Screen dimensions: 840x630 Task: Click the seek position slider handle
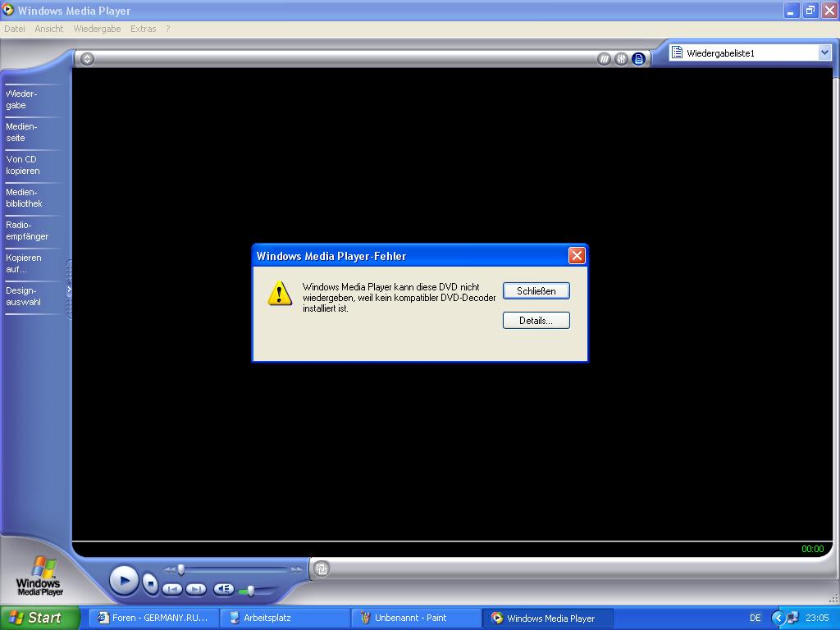click(181, 569)
